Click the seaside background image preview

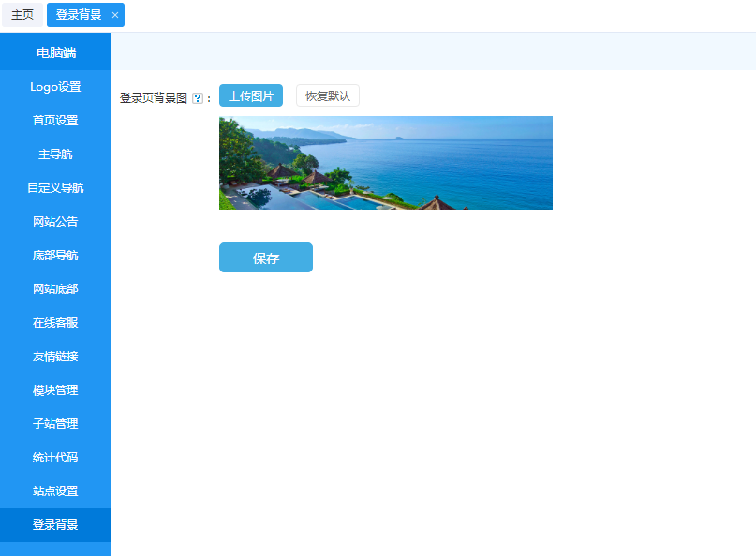[x=385, y=163]
